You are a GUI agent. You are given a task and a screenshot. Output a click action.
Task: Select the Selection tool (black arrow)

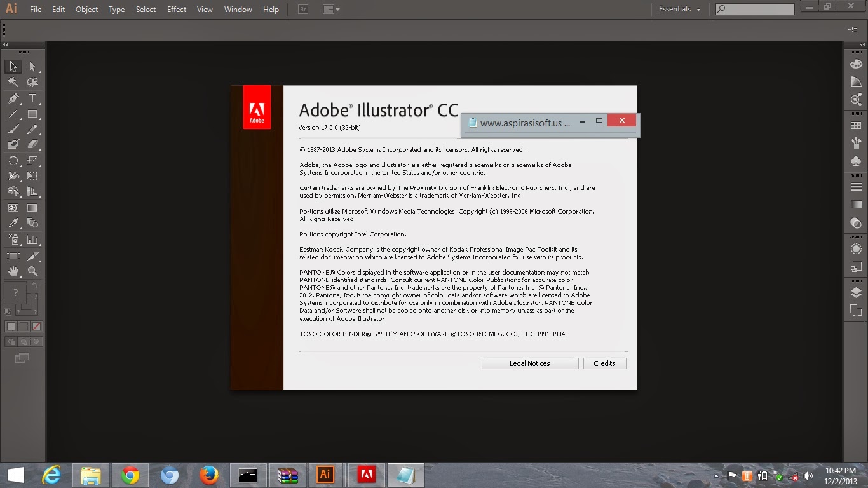click(x=13, y=67)
